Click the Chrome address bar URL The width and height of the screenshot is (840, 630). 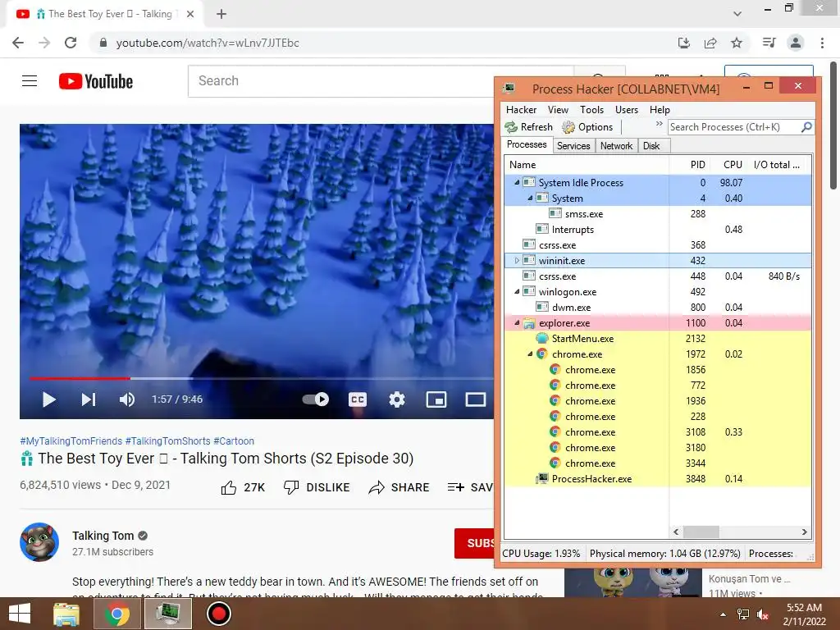[x=208, y=43]
